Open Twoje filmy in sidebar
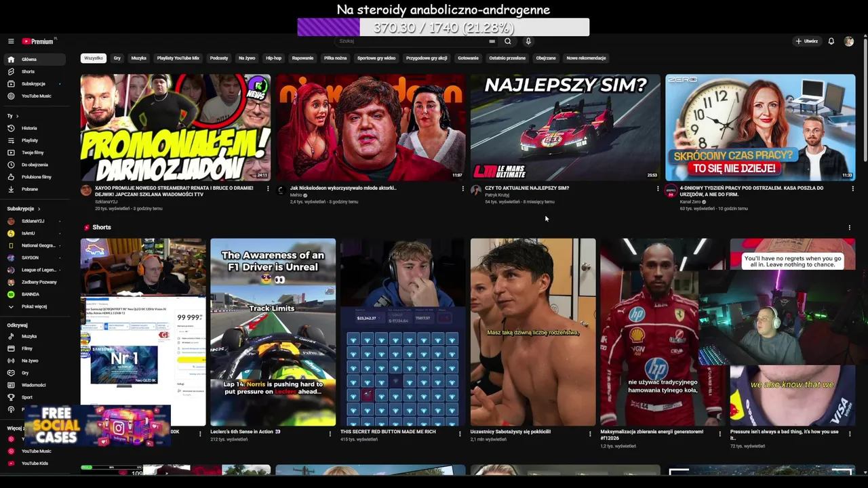 (36, 152)
